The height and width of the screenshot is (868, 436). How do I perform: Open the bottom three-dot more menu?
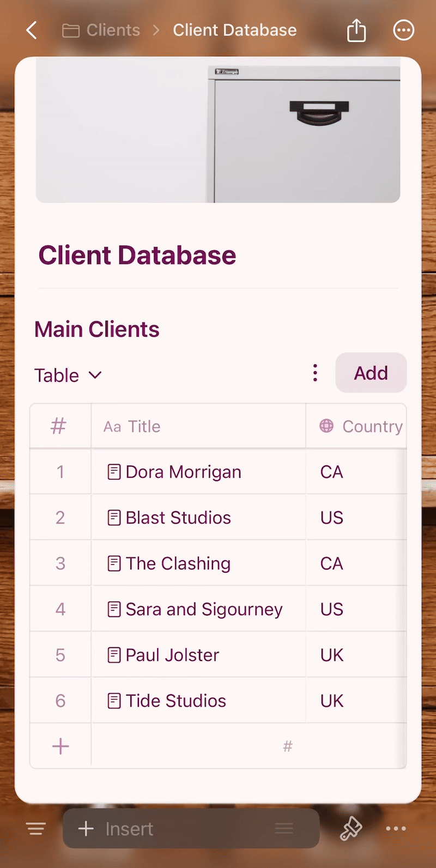[396, 829]
